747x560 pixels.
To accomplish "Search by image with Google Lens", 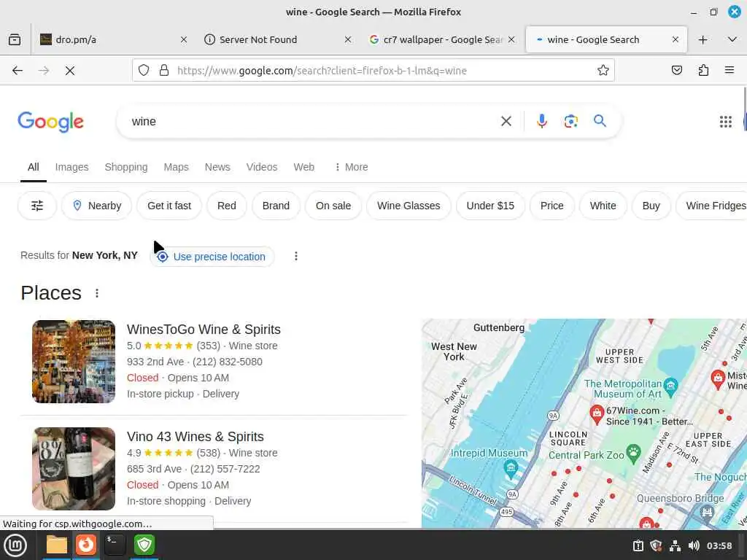I will [x=570, y=122].
